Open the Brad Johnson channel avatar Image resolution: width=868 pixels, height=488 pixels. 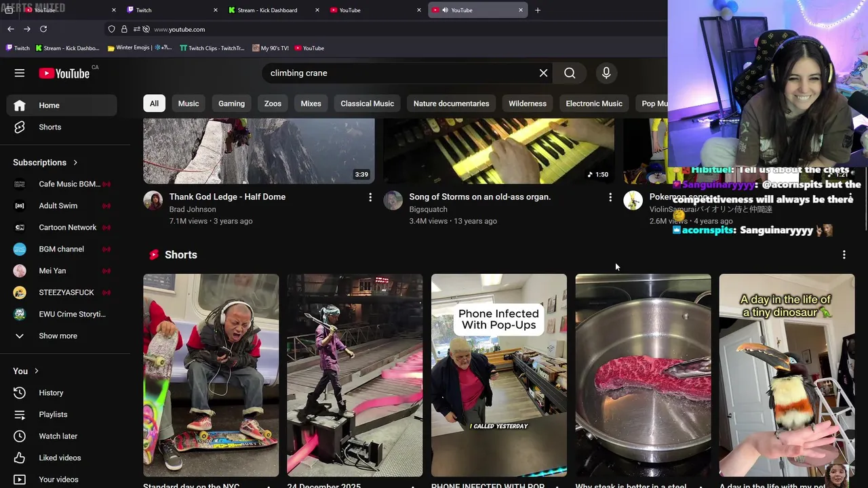coord(153,201)
